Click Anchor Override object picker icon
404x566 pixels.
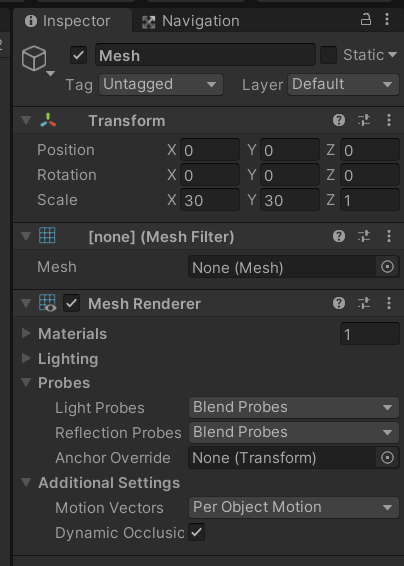click(x=387, y=458)
